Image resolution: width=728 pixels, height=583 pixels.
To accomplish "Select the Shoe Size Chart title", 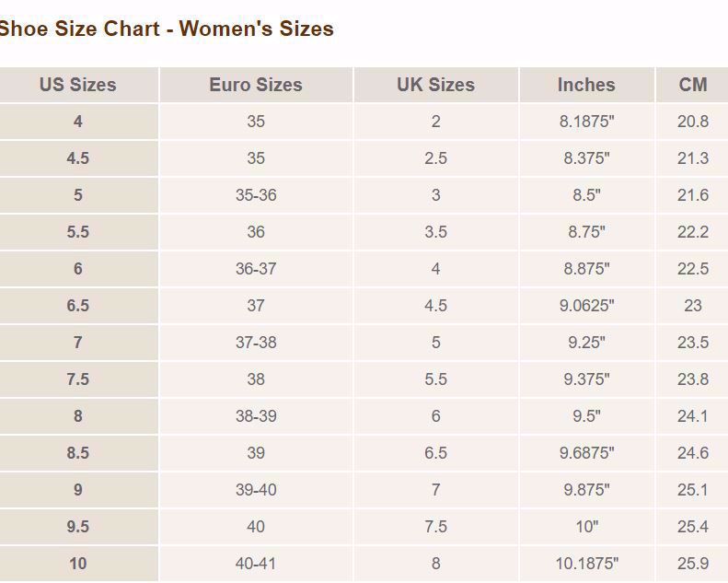I will [167, 29].
